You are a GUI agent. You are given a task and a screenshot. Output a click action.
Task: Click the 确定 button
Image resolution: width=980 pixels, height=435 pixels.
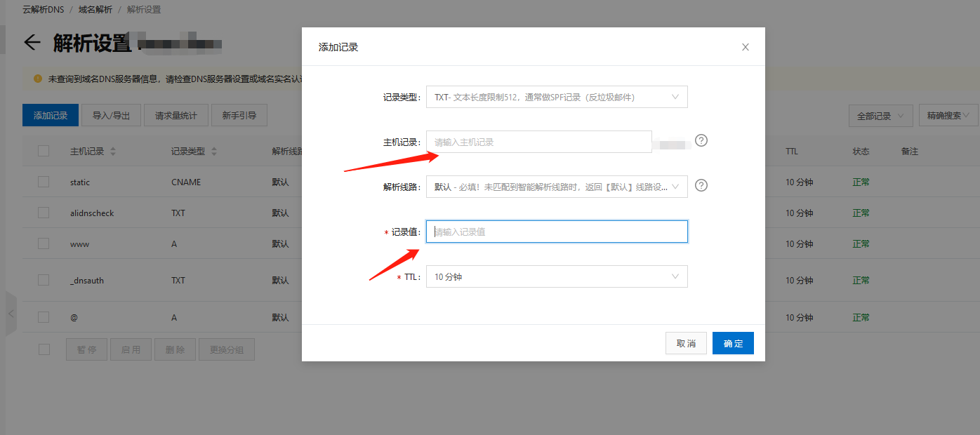click(733, 343)
